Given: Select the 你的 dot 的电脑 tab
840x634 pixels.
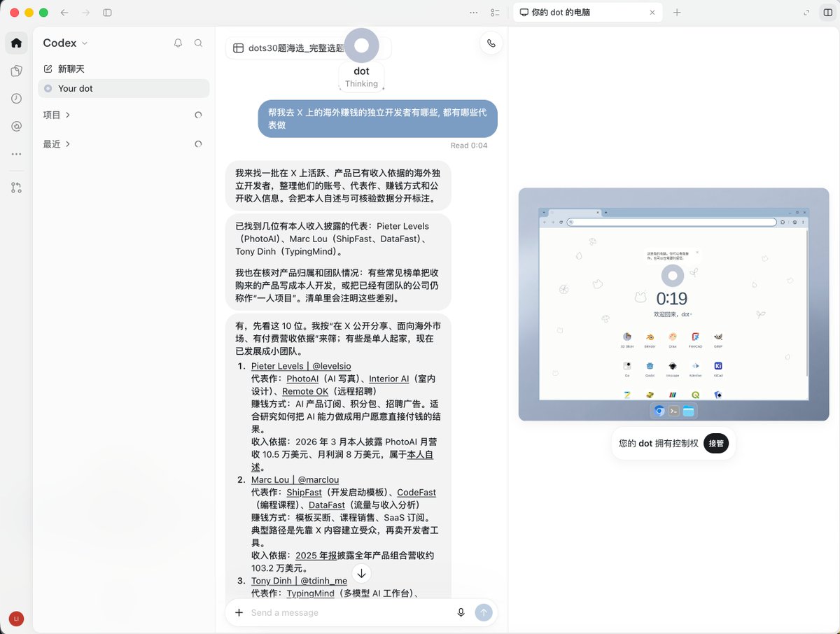Looking at the screenshot, I should click(x=587, y=13).
